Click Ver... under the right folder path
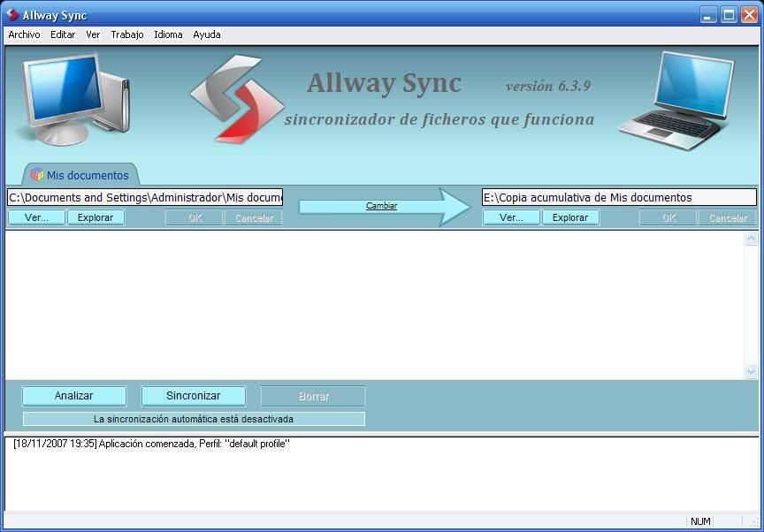 [x=511, y=217]
